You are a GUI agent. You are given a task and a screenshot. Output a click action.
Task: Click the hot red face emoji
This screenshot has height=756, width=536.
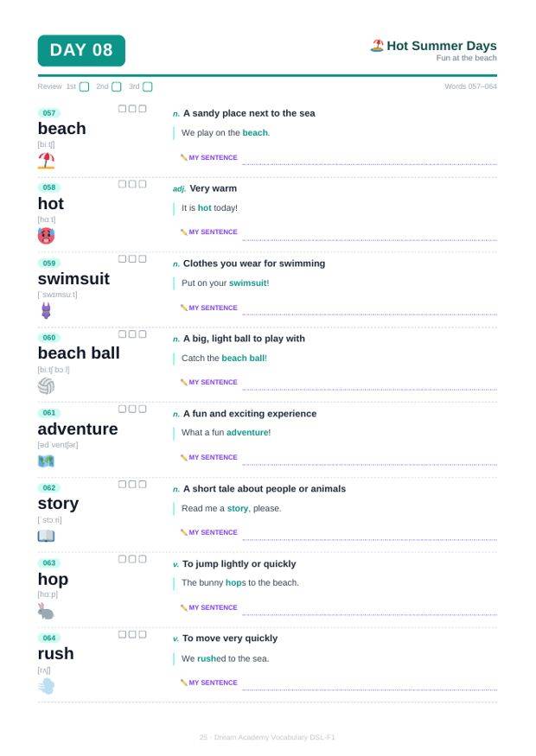(47, 236)
